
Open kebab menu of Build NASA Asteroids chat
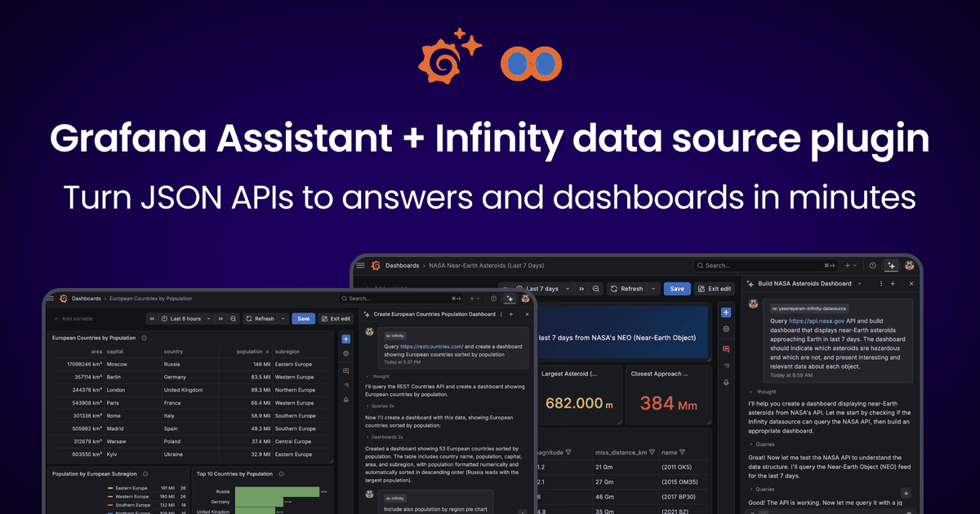[881, 283]
